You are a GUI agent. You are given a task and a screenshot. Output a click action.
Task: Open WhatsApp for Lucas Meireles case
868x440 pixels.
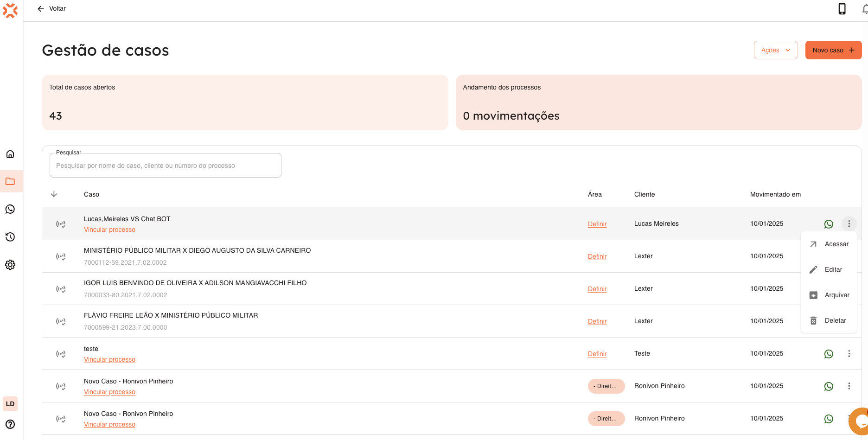coord(829,224)
